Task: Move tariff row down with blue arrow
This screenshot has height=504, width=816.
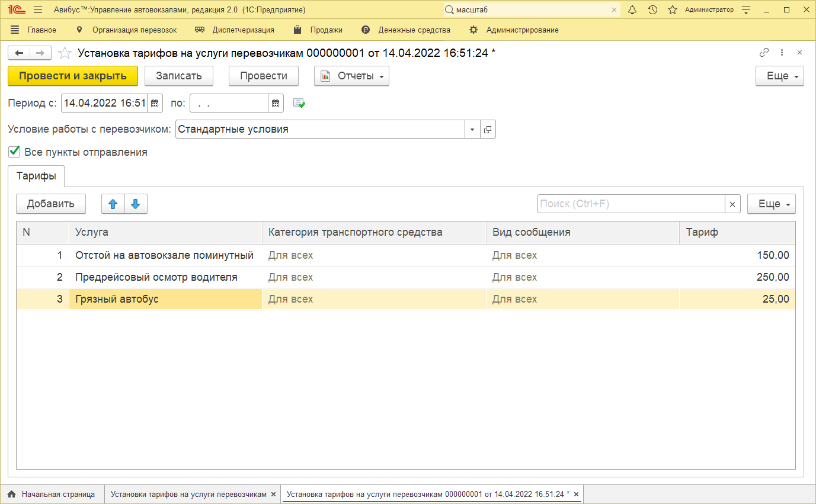Action: [136, 204]
